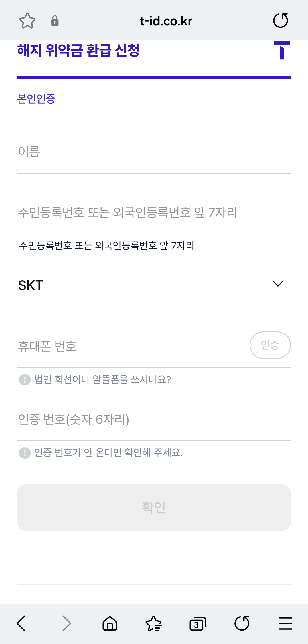
Task: Focus the 인증 번호(숫자 6자리) input field
Action: pos(154,420)
